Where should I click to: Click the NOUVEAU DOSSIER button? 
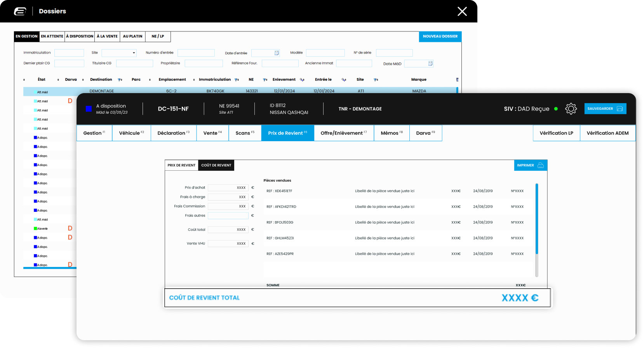[x=440, y=36]
